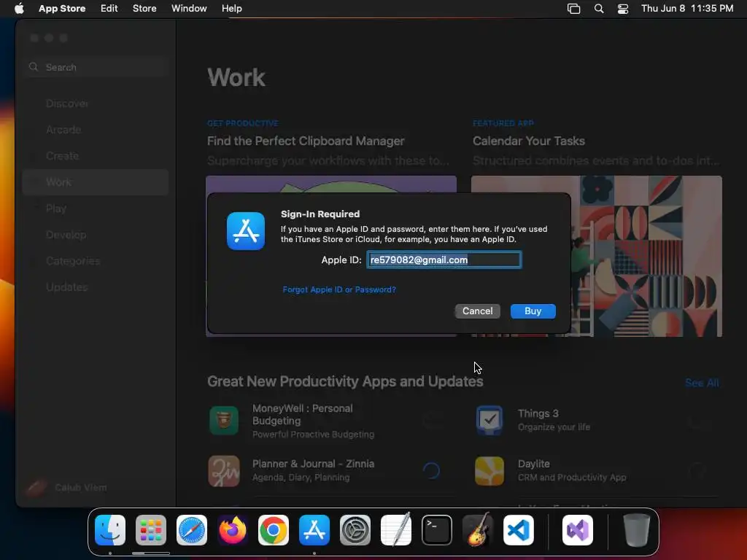This screenshot has height=560, width=747.
Task: Show the date and time panel
Action: (x=687, y=8)
